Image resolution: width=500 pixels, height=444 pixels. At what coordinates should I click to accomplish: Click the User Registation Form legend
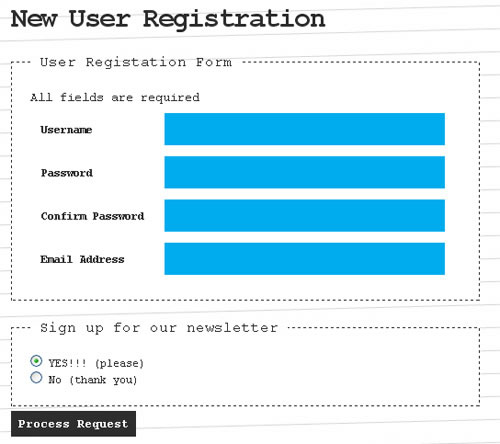[136, 62]
